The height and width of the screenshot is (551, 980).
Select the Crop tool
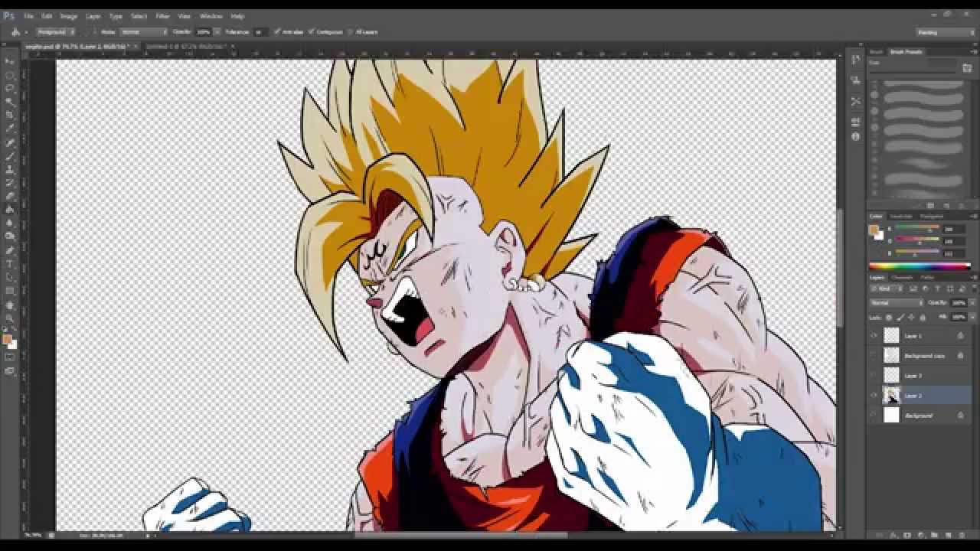tap(10, 116)
